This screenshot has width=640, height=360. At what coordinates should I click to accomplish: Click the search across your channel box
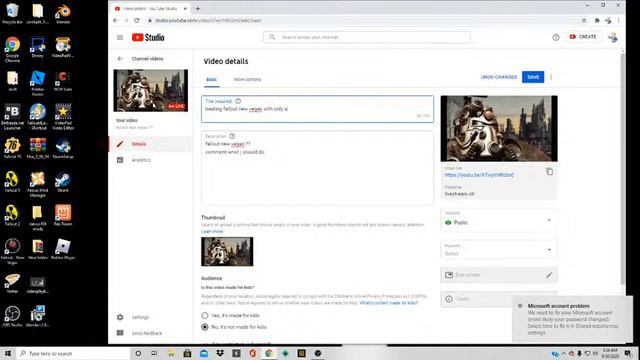pos(367,37)
